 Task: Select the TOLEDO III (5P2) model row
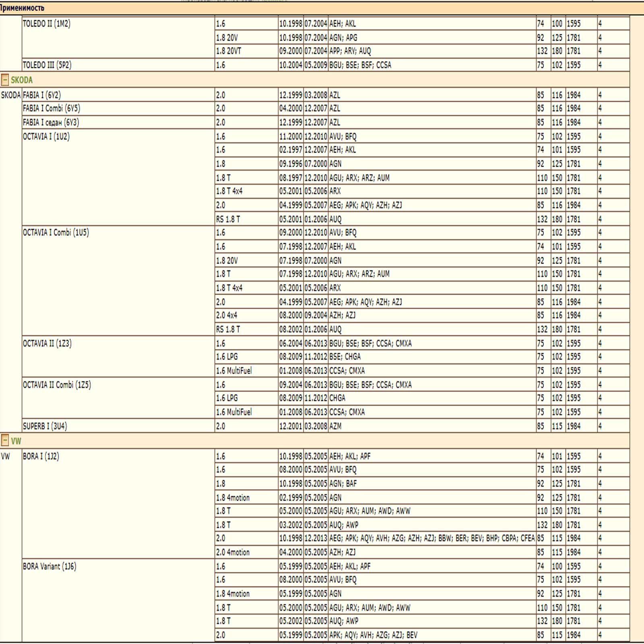tap(47, 65)
